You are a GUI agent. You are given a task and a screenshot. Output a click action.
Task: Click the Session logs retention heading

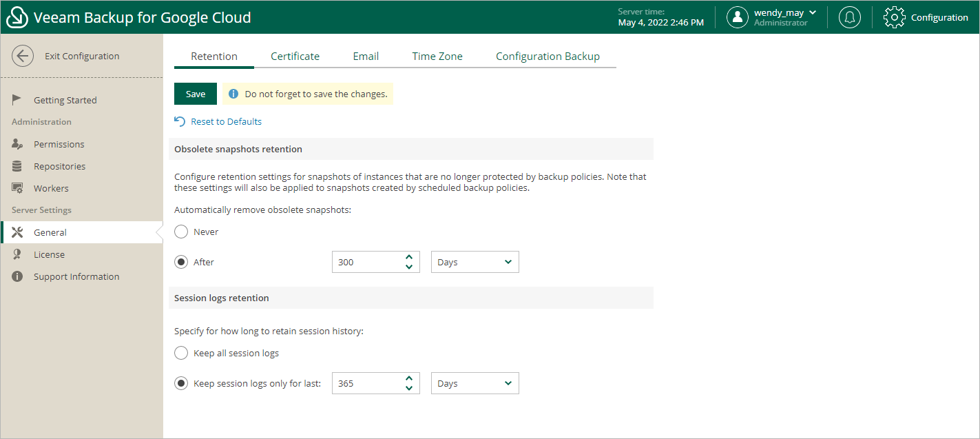click(222, 298)
